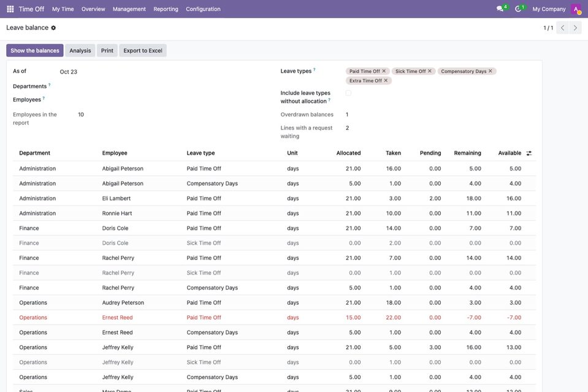
Task: Open the column options adjust icon
Action: pyautogui.click(x=529, y=153)
